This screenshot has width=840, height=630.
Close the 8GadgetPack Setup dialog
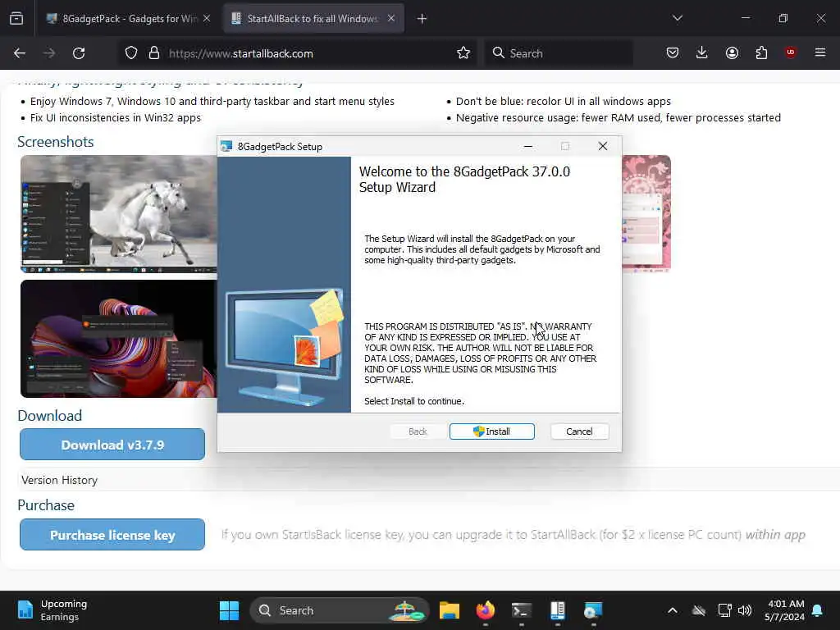coord(603,146)
